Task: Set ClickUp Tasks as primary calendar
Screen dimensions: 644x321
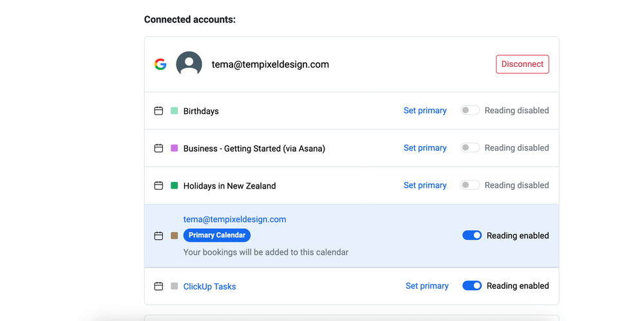Action: pos(427,286)
